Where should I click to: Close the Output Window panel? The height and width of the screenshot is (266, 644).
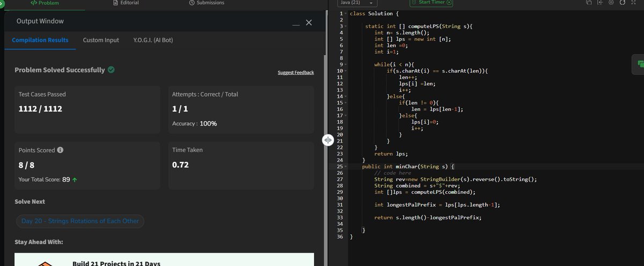[x=309, y=23]
